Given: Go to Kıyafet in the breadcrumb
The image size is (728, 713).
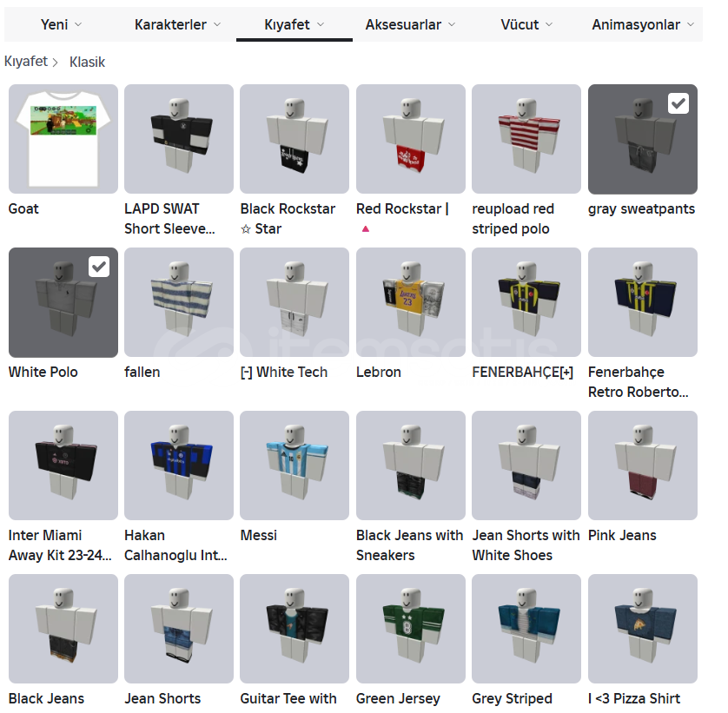Looking at the screenshot, I should click(26, 62).
